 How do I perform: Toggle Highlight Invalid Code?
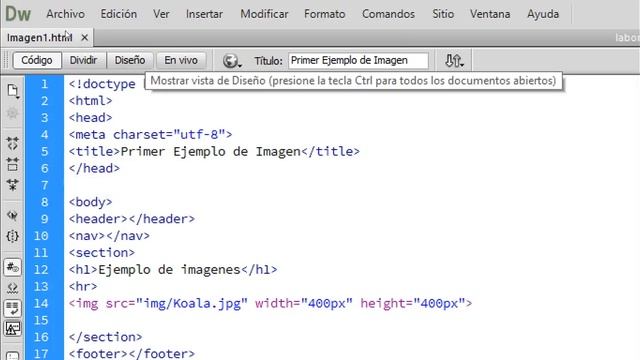click(12, 288)
